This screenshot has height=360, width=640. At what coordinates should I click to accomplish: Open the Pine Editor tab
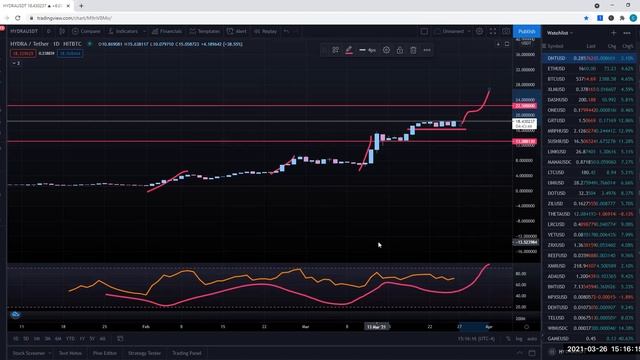104,353
